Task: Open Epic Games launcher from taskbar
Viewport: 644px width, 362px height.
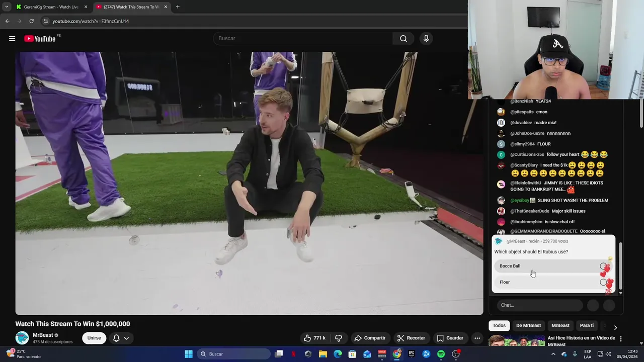Action: tap(412, 354)
